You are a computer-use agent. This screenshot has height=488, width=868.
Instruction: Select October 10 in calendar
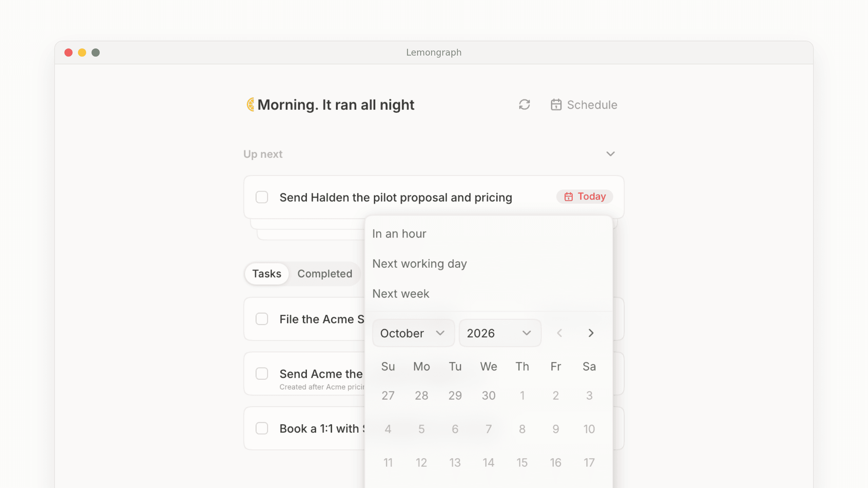pyautogui.click(x=589, y=429)
